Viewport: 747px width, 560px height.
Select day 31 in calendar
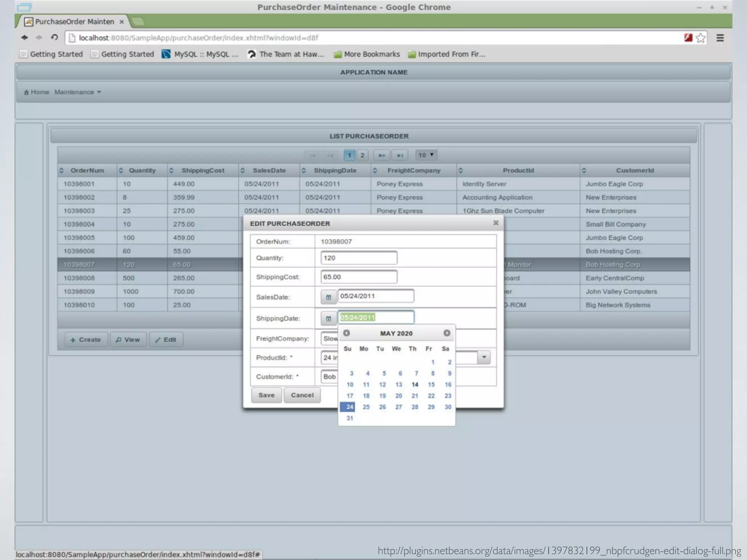click(x=349, y=418)
